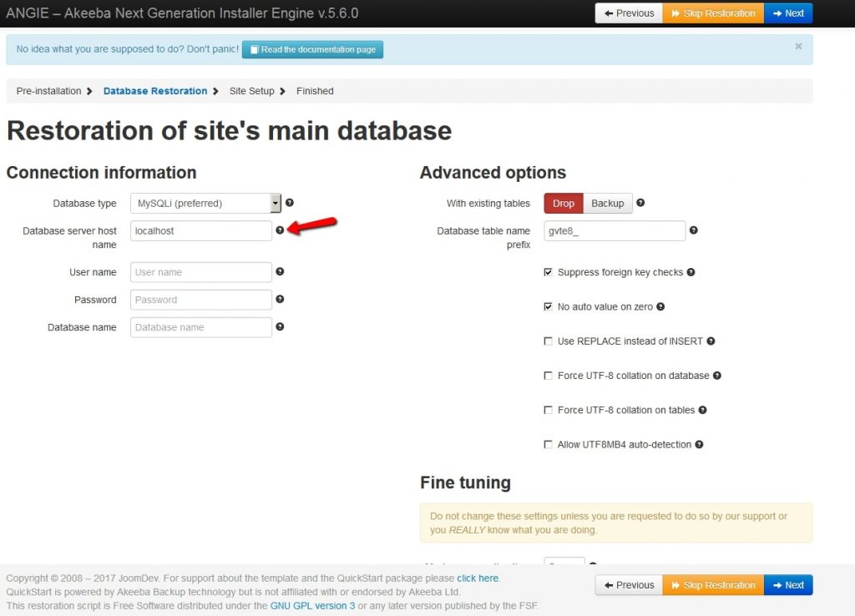Disable No auto value on zero

pyautogui.click(x=549, y=306)
